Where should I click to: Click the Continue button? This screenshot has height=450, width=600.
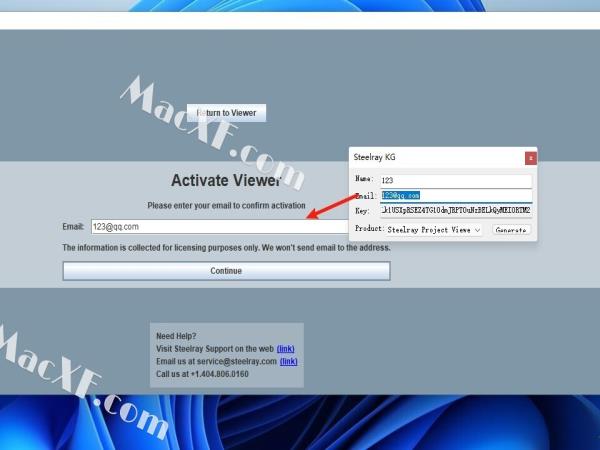[x=226, y=271]
